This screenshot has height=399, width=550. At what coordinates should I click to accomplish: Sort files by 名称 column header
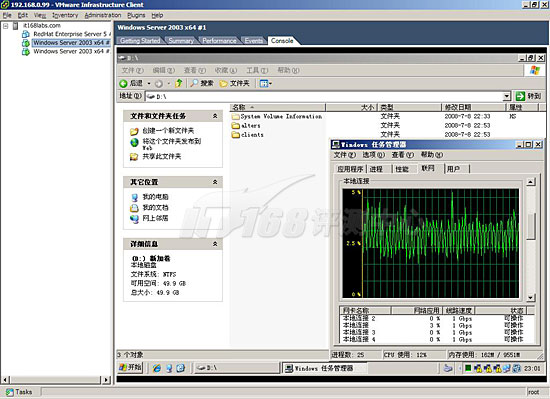(x=277, y=107)
